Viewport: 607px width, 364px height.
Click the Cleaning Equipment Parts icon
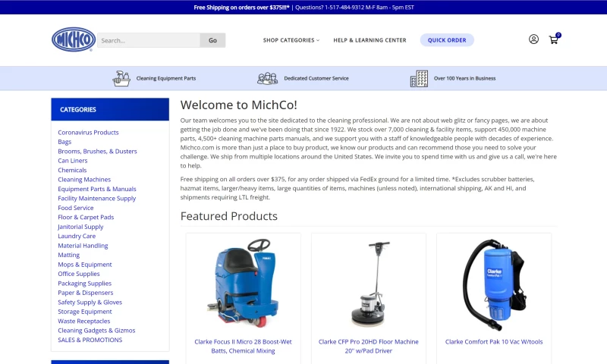121,77
